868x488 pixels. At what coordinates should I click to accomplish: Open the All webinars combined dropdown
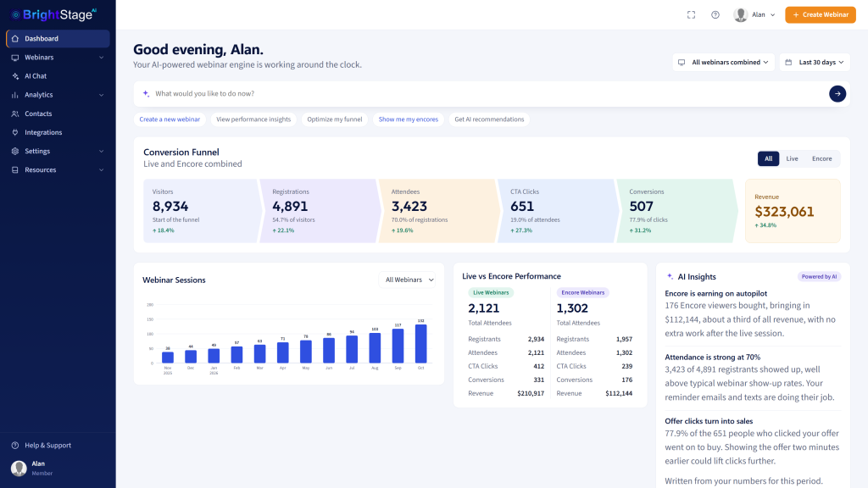click(724, 63)
